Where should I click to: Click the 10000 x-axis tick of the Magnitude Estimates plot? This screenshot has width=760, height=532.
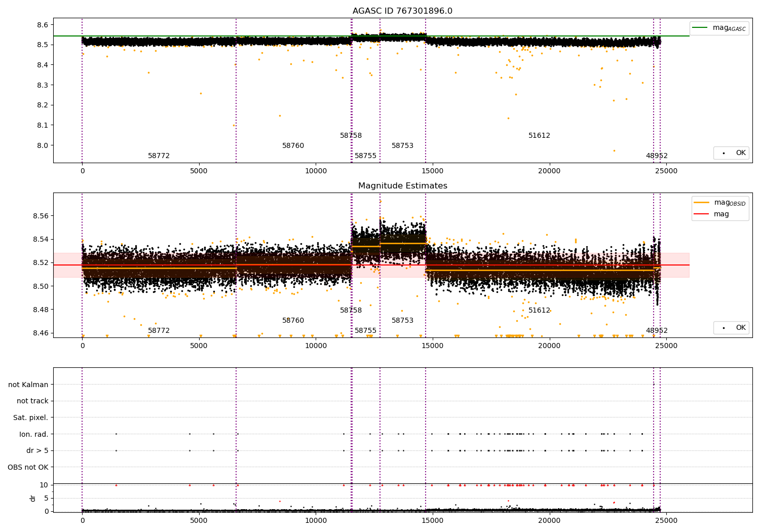pyautogui.click(x=316, y=346)
